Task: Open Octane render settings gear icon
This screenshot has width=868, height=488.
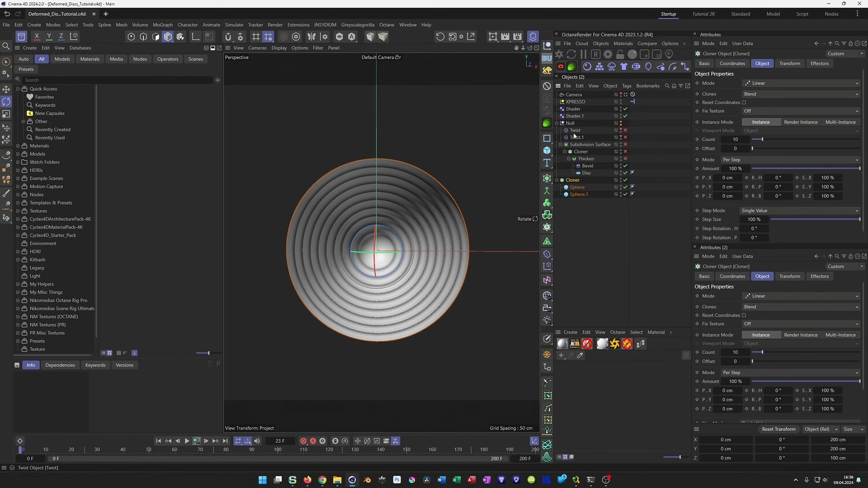Action: (x=608, y=54)
